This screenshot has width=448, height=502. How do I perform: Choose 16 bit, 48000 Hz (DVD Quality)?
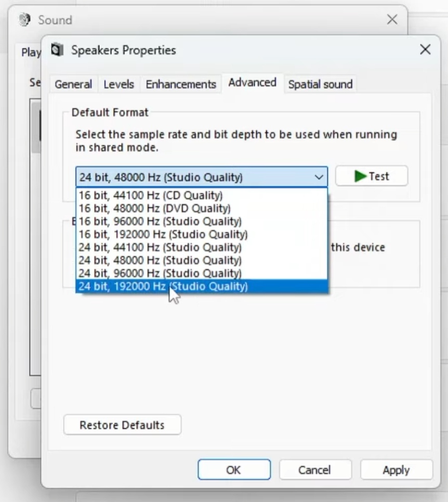(154, 209)
